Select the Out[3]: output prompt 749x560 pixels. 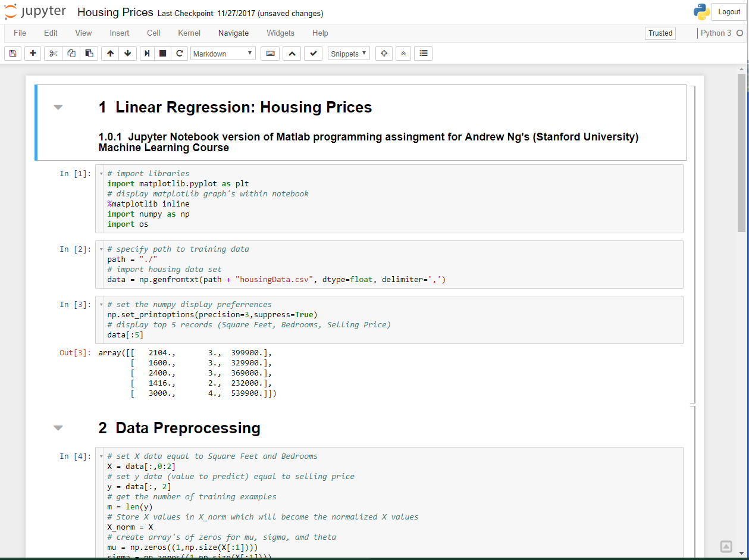[x=76, y=353]
